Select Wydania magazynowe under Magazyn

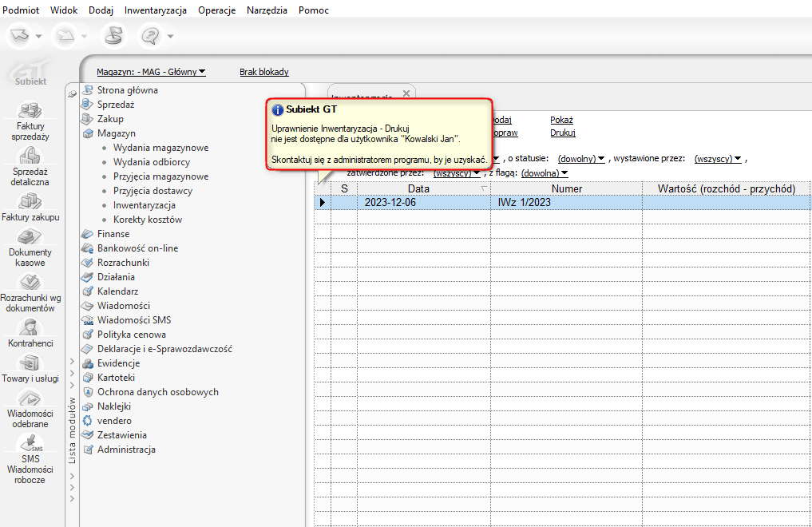point(161,148)
